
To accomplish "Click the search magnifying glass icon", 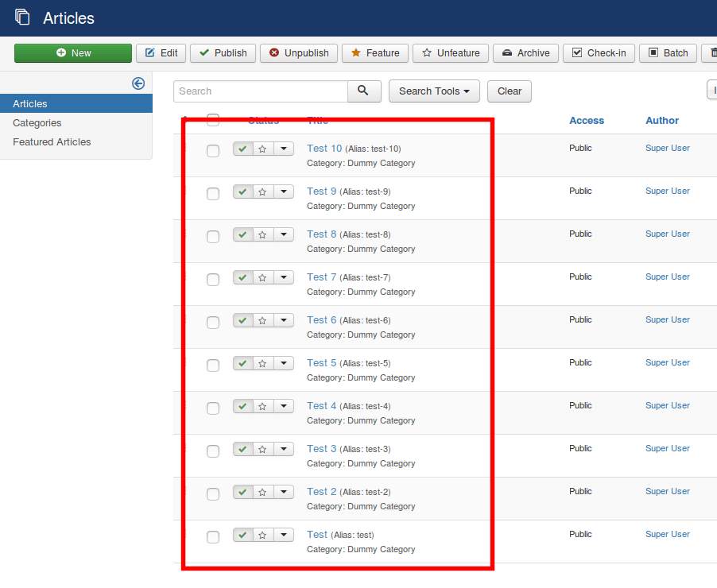I will 364,91.
